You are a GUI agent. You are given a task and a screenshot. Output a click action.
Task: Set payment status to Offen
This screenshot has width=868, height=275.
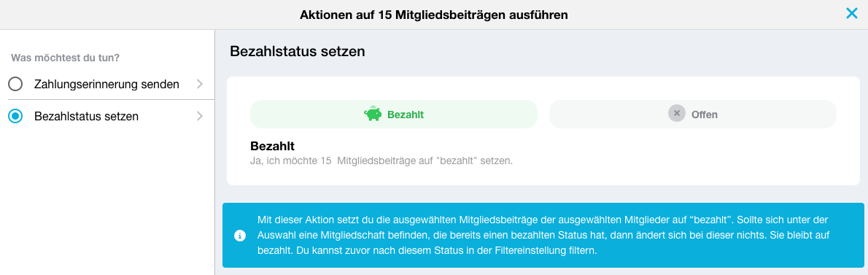pyautogui.click(x=692, y=114)
